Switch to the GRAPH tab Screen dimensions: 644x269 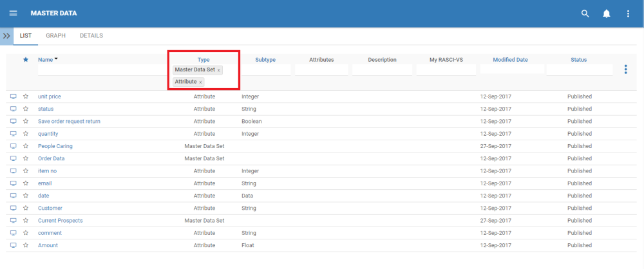[x=55, y=36]
